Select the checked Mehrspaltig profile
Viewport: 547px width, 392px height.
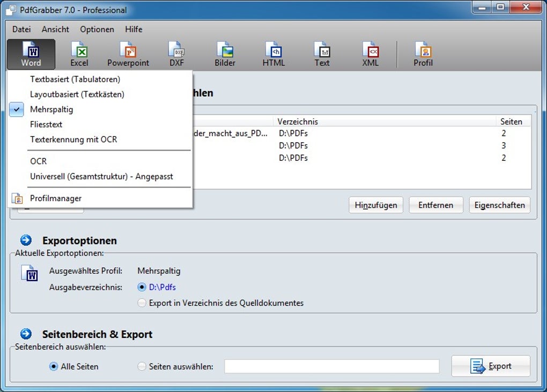tap(100, 109)
